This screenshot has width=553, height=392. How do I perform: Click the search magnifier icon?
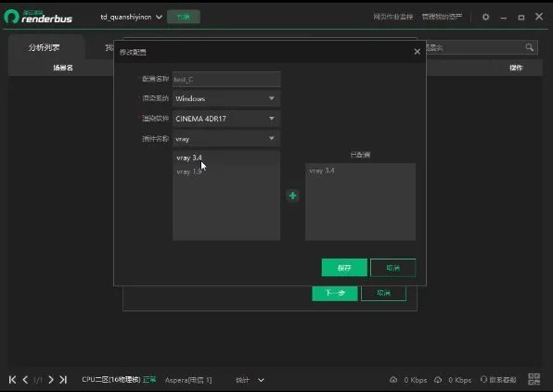click(529, 47)
